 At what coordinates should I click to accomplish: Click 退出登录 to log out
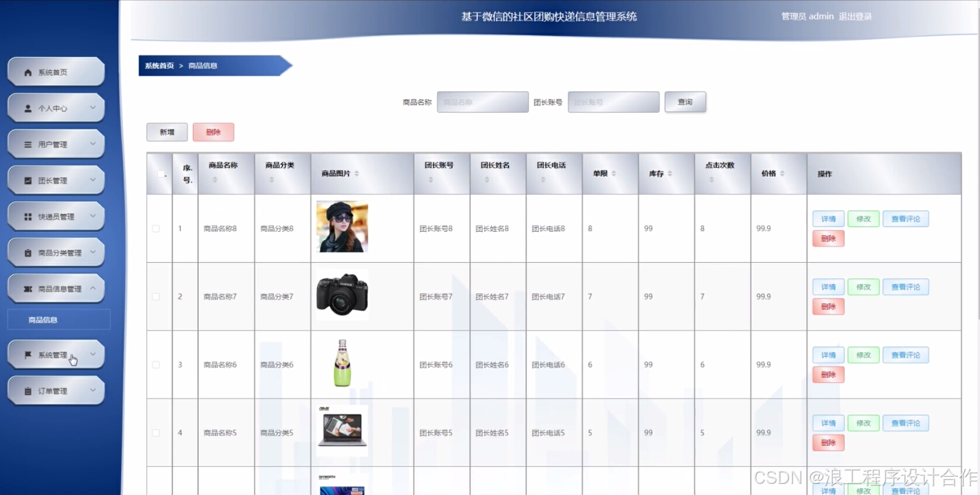(855, 16)
